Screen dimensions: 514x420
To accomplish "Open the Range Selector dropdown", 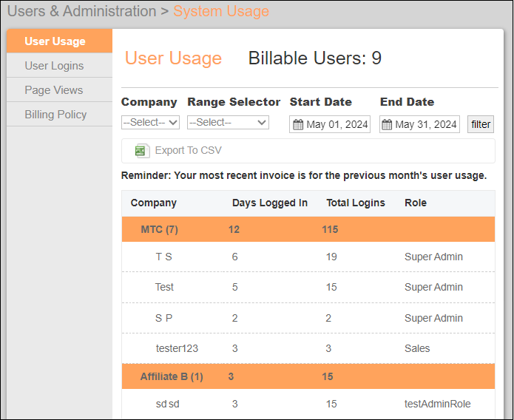I will [228, 123].
